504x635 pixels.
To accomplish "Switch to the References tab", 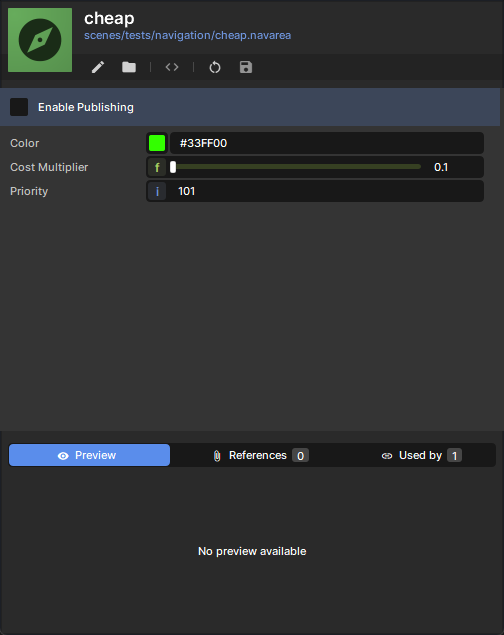I will pos(261,455).
